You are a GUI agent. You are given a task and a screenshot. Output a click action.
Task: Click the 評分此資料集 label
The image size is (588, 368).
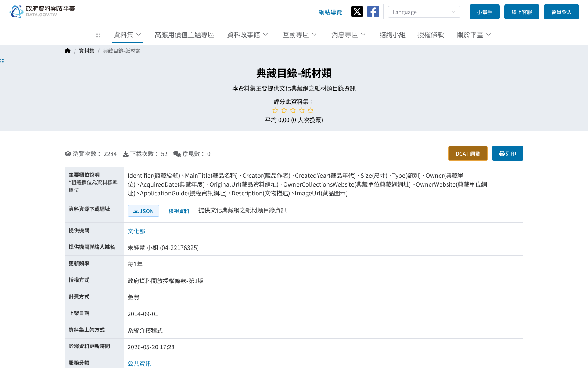click(294, 102)
